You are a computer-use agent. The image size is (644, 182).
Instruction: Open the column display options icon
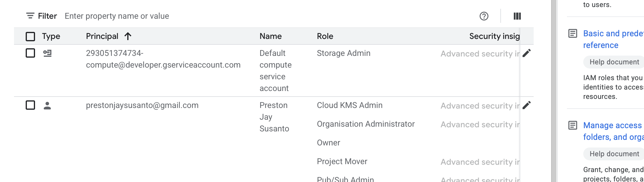click(517, 16)
